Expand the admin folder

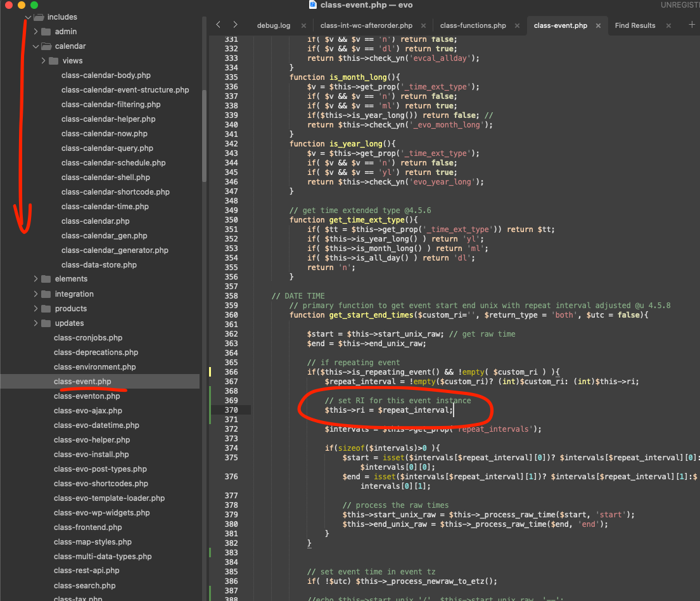(35, 32)
